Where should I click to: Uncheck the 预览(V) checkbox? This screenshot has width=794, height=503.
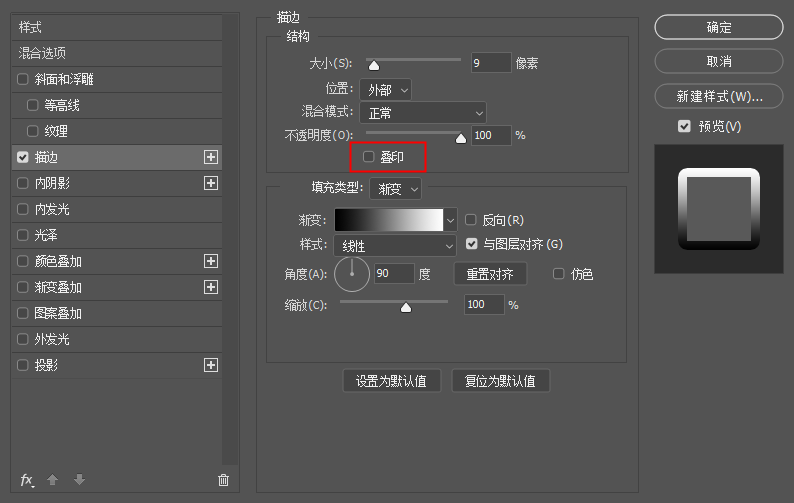684,126
